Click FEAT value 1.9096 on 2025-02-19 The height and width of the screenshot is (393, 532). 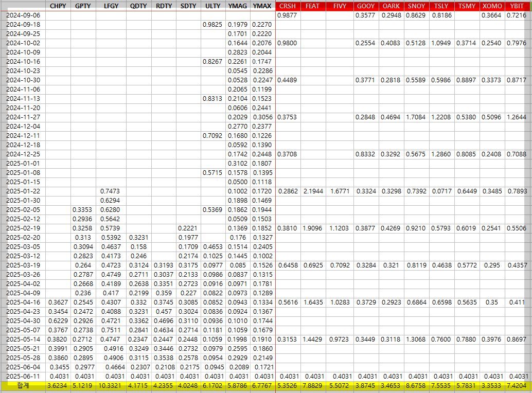pos(312,228)
